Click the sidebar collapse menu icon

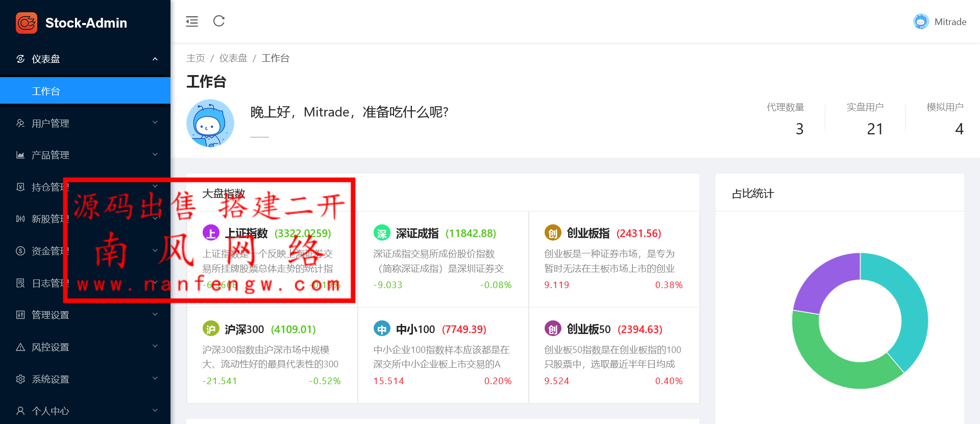point(192,21)
